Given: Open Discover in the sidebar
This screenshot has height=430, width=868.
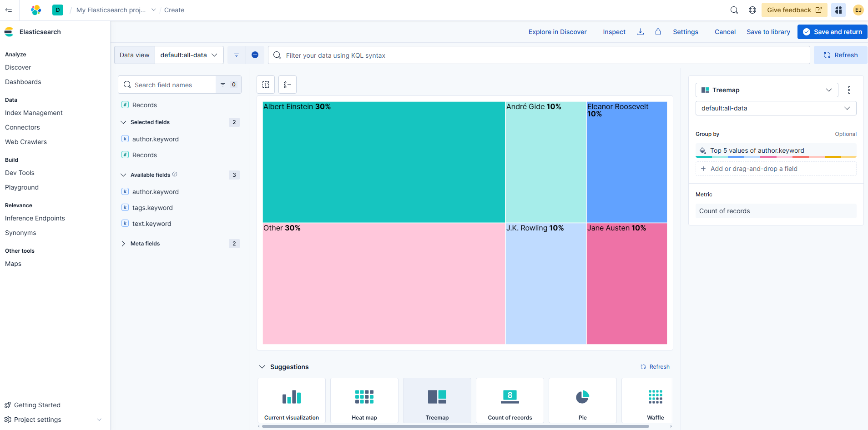Looking at the screenshot, I should click(x=18, y=67).
